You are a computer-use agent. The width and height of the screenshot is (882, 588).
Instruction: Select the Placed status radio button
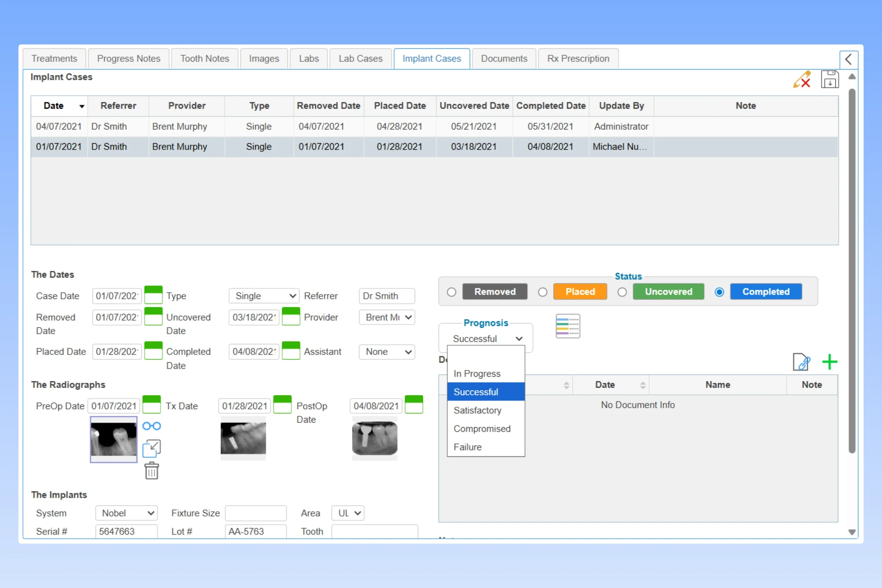(x=542, y=292)
